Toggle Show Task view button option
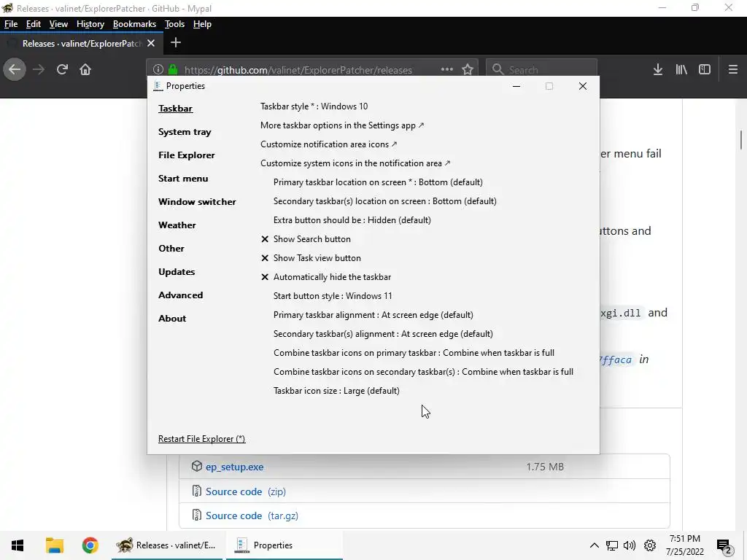The width and height of the screenshot is (747, 560). [x=311, y=258]
